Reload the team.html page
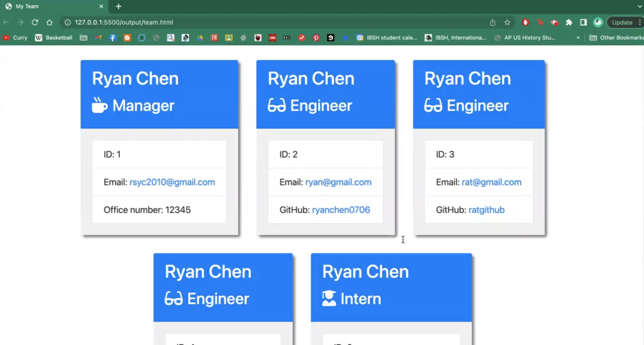 point(35,22)
